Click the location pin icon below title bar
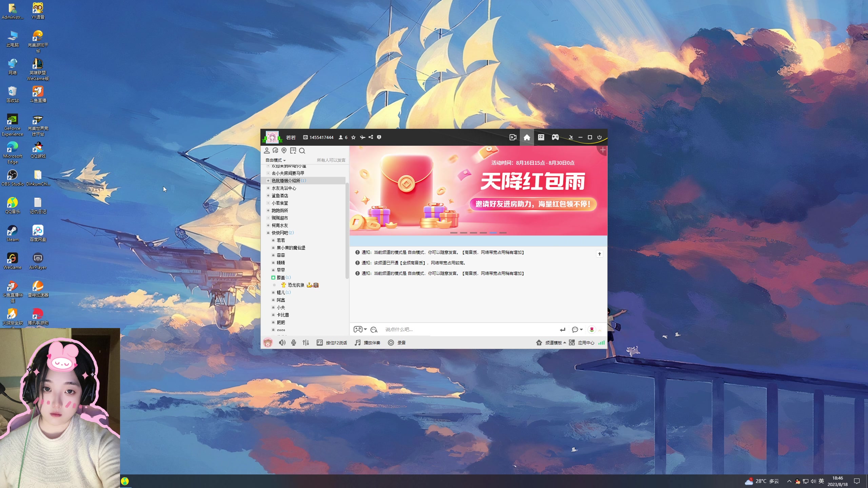Image resolution: width=868 pixels, height=488 pixels. point(284,150)
